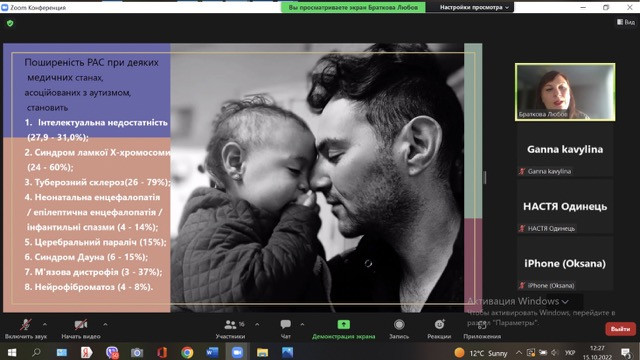Open the Reactions icon
This screenshot has width=640, height=360.
(x=439, y=324)
